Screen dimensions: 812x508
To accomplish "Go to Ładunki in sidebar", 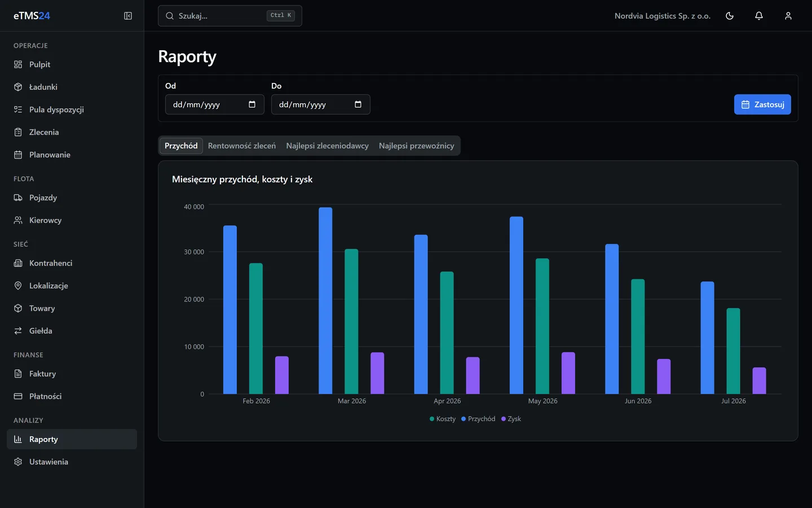I will (72, 87).
